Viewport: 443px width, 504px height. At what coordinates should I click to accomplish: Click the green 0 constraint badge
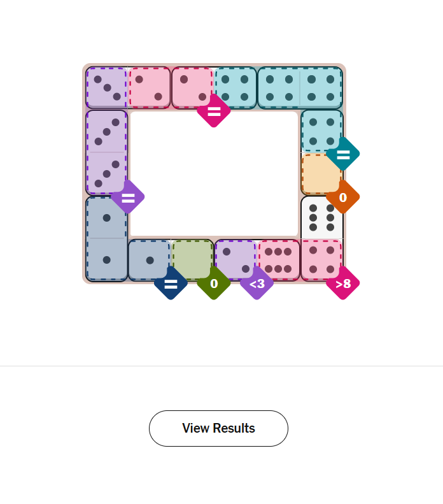tap(214, 283)
